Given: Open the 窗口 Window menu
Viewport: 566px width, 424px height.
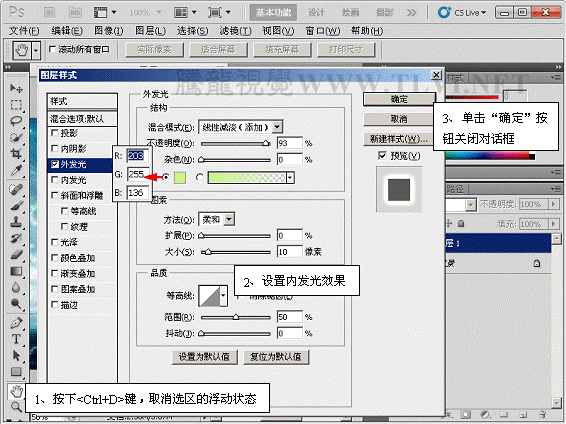Looking at the screenshot, I should [323, 31].
